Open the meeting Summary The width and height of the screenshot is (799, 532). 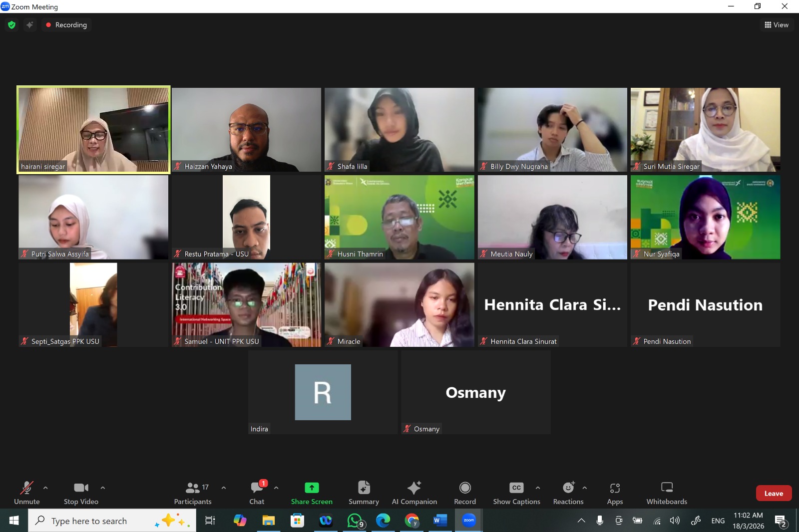tap(364, 493)
